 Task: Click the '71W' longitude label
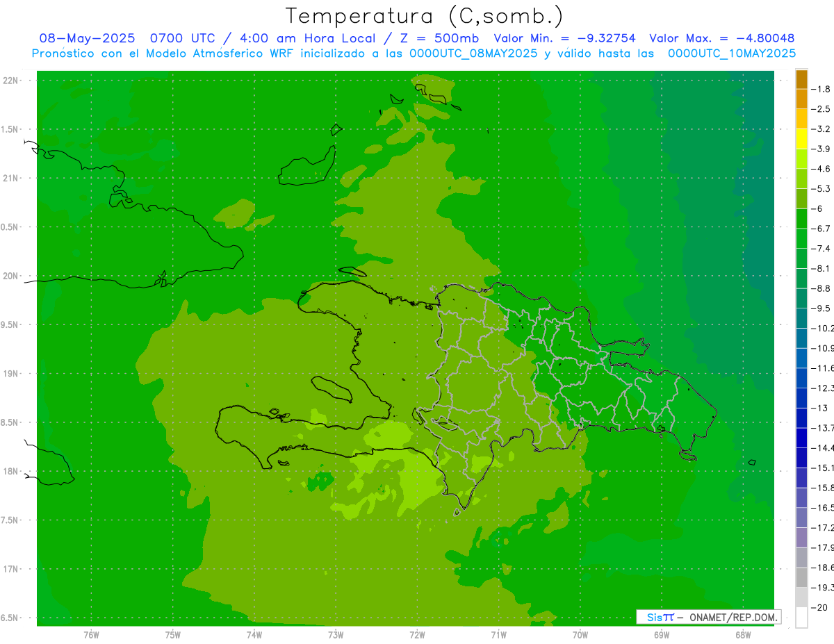click(x=498, y=635)
